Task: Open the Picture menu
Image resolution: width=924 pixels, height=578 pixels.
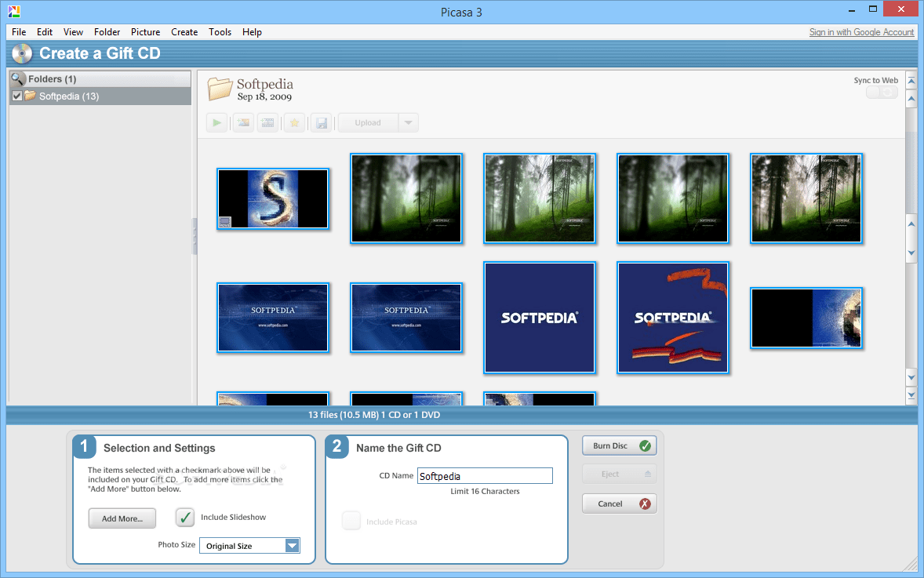Action: 146,32
